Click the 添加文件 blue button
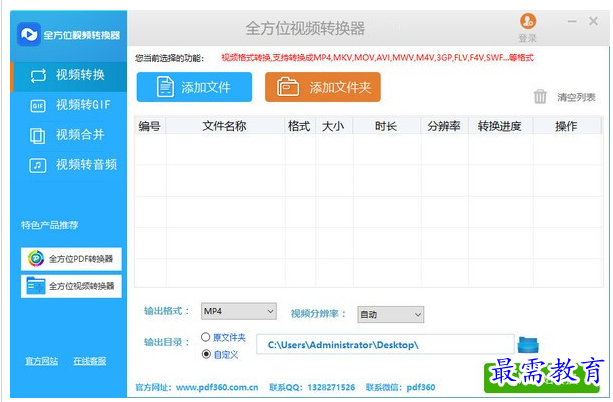Screen dimensions: 613x402 click(x=194, y=87)
